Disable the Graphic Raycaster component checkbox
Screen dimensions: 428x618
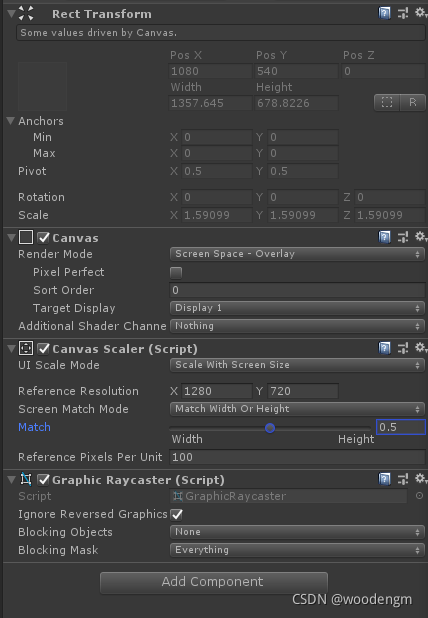(x=43, y=479)
